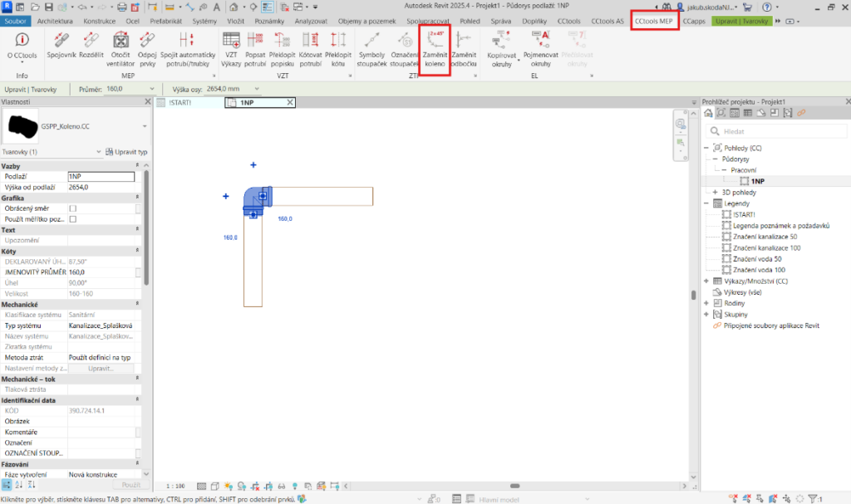Click Spojit automaticky potrubí/trubky tool

tap(187, 49)
